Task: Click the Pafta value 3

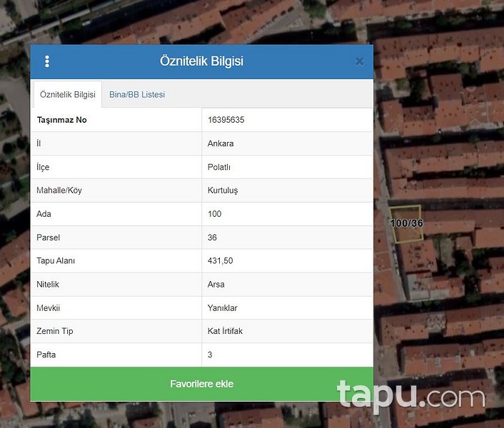Action: point(210,355)
